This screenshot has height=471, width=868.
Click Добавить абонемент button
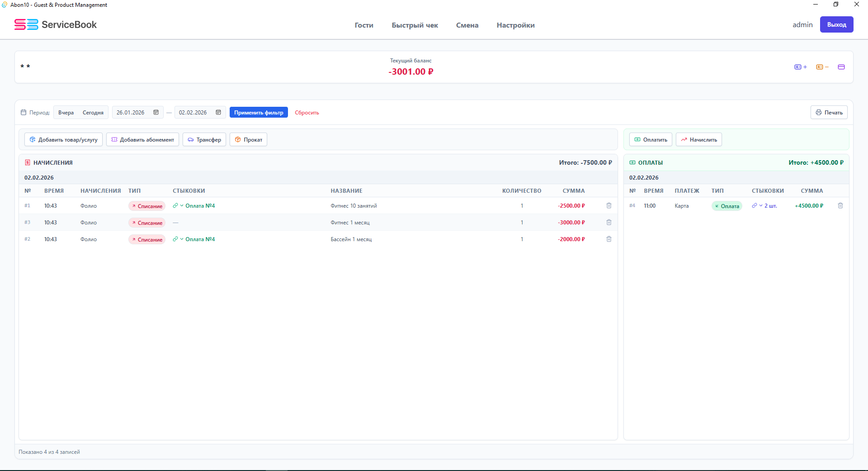point(142,139)
